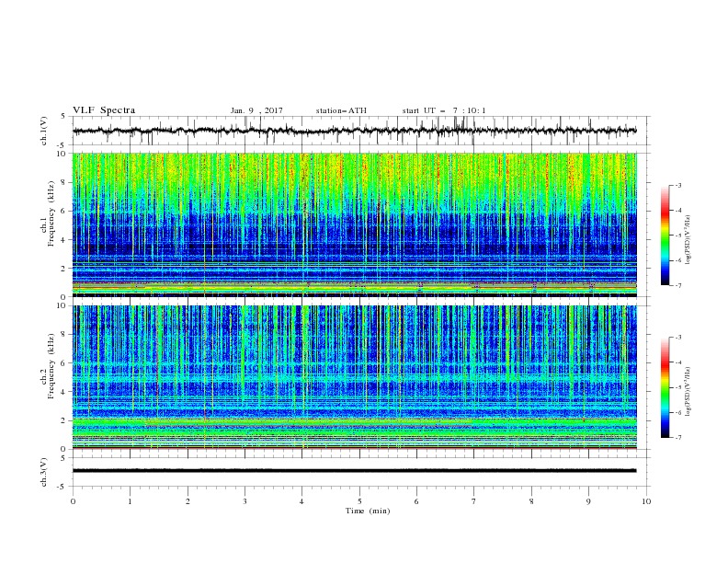Click the log(PSD) label of upper color bar
728x563 pixels.
(x=688, y=239)
